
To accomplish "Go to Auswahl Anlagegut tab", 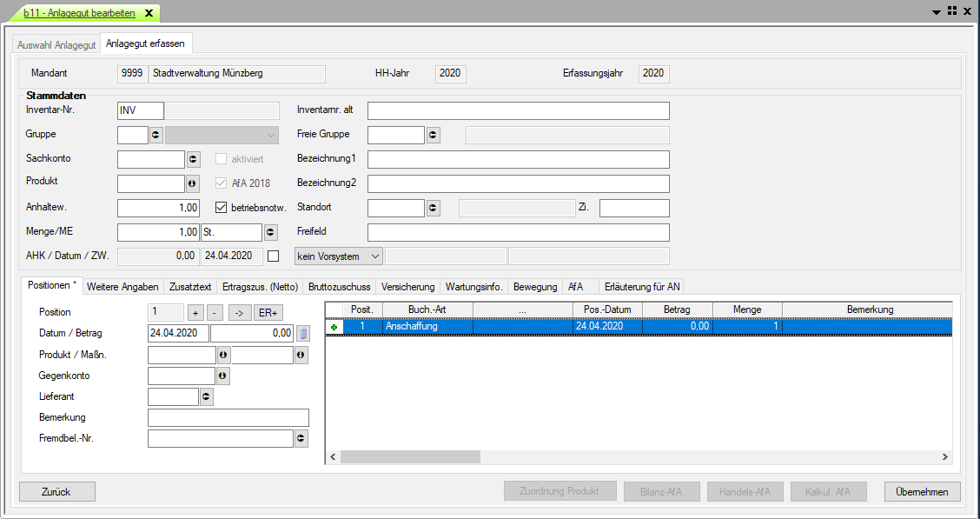I will [56, 43].
